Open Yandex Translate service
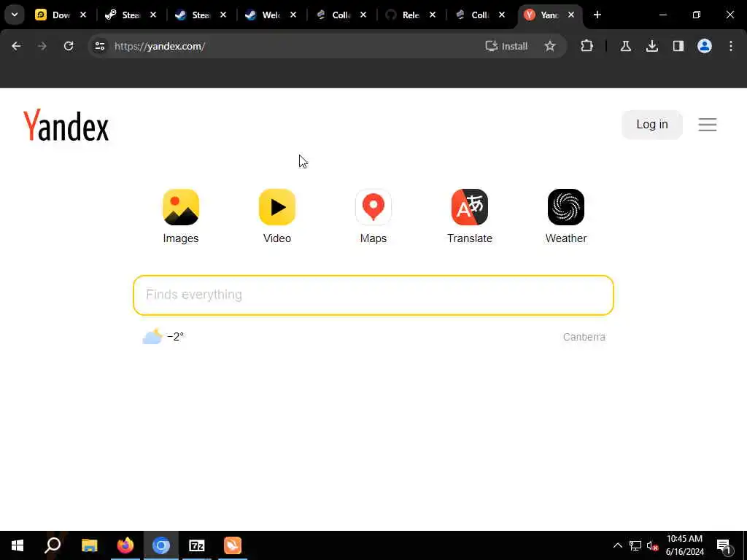Screen dimensions: 747x560 coord(469,216)
